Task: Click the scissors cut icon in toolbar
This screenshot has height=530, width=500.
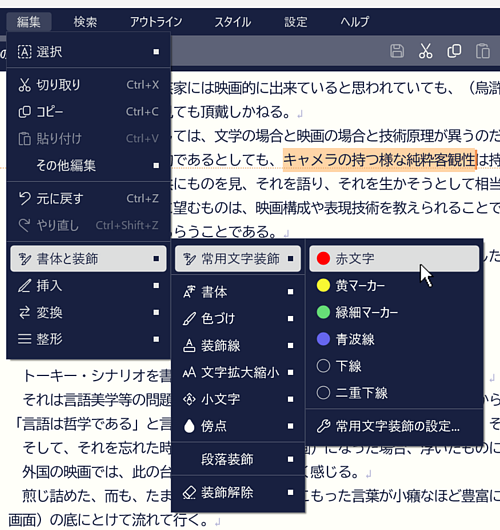Action: (x=425, y=51)
